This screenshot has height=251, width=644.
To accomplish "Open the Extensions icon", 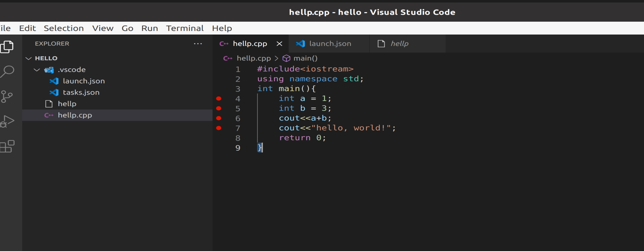I will (7, 146).
